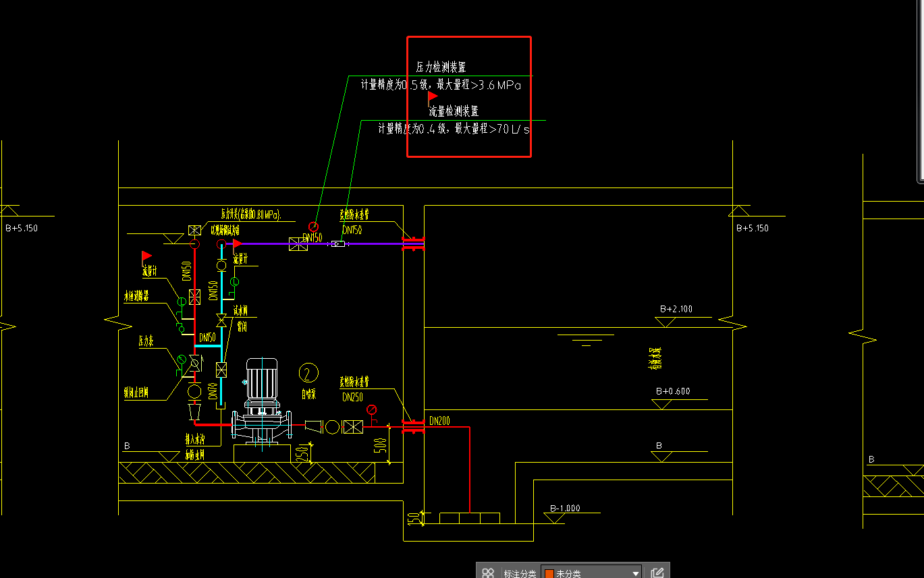924x578 pixels.
Task: Select the flow meter symbol on purple pipe
Action: [338, 243]
